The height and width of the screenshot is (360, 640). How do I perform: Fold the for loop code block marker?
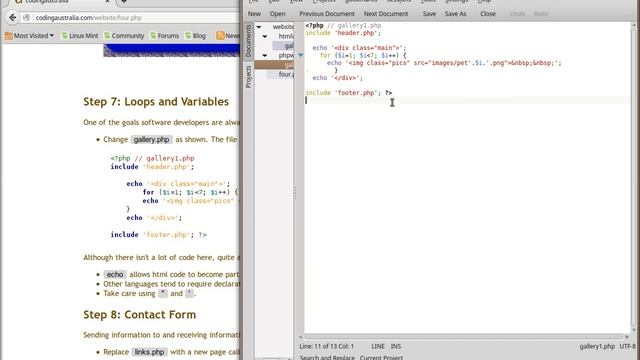(x=301, y=55)
